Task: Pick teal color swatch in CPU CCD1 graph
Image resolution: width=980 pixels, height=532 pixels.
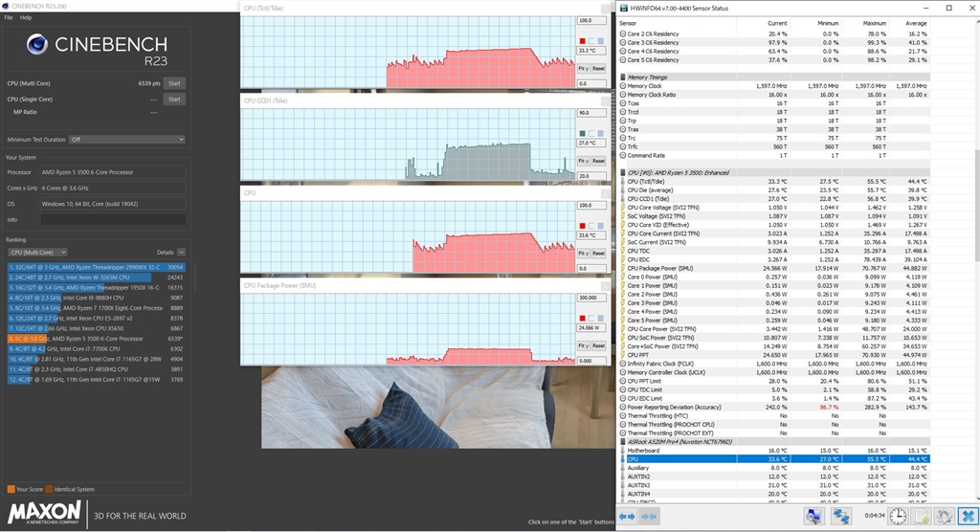Action: pyautogui.click(x=583, y=134)
